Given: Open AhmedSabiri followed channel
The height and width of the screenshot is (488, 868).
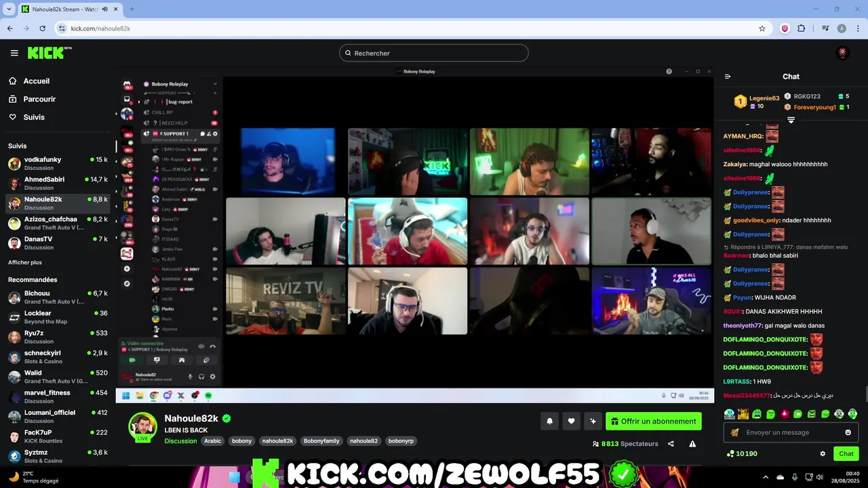Looking at the screenshot, I should click(58, 183).
